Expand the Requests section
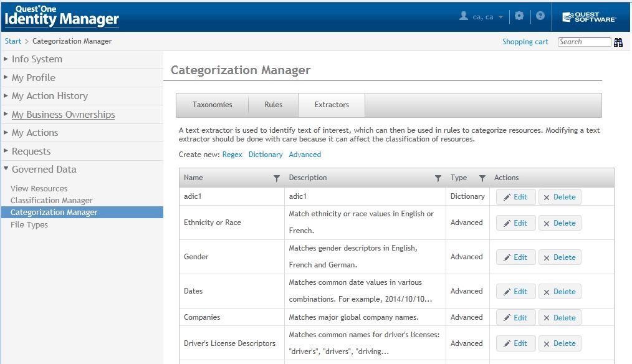632x364 pixels. pos(31,151)
